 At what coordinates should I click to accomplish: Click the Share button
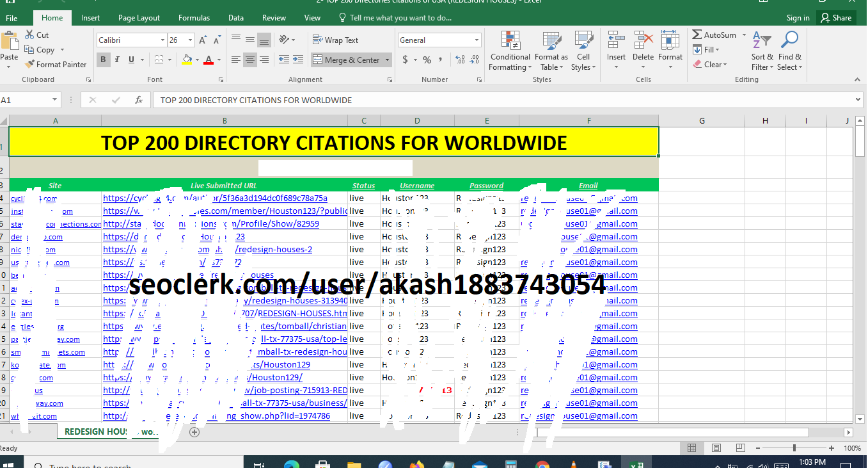[x=836, y=18]
